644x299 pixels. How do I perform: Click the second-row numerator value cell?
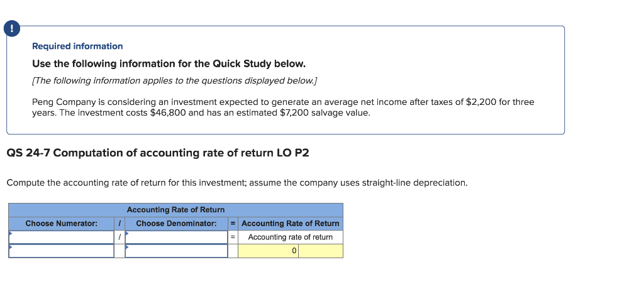click(61, 251)
